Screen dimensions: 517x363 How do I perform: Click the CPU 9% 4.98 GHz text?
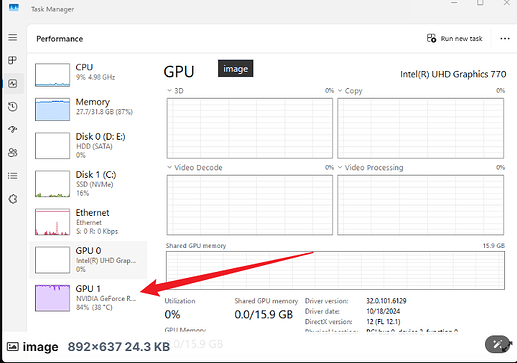95,77
